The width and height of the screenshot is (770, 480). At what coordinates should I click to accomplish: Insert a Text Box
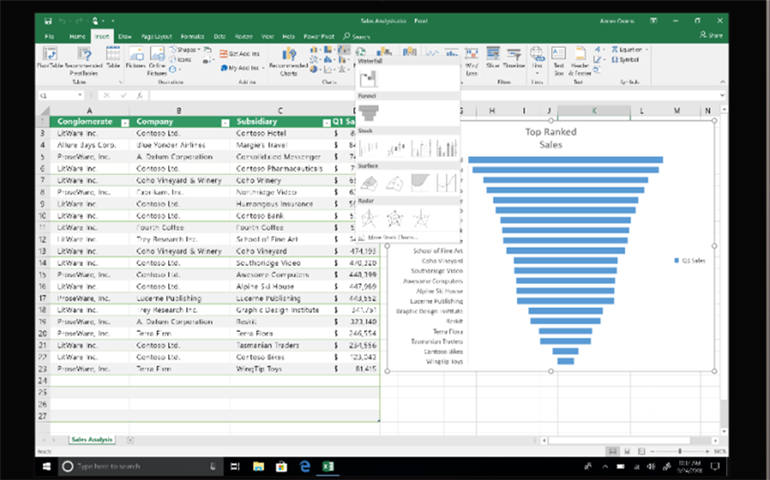[558, 61]
